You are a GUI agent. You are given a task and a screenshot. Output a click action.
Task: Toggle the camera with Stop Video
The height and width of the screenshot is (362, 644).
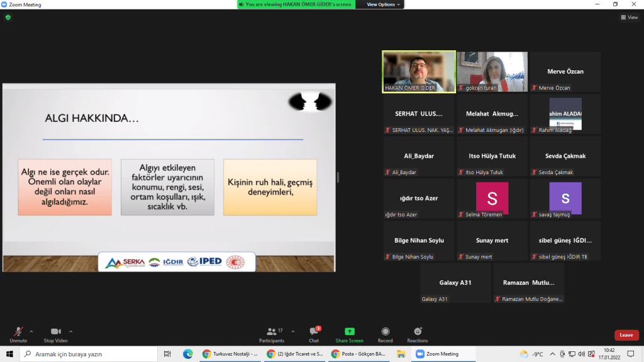(56, 331)
